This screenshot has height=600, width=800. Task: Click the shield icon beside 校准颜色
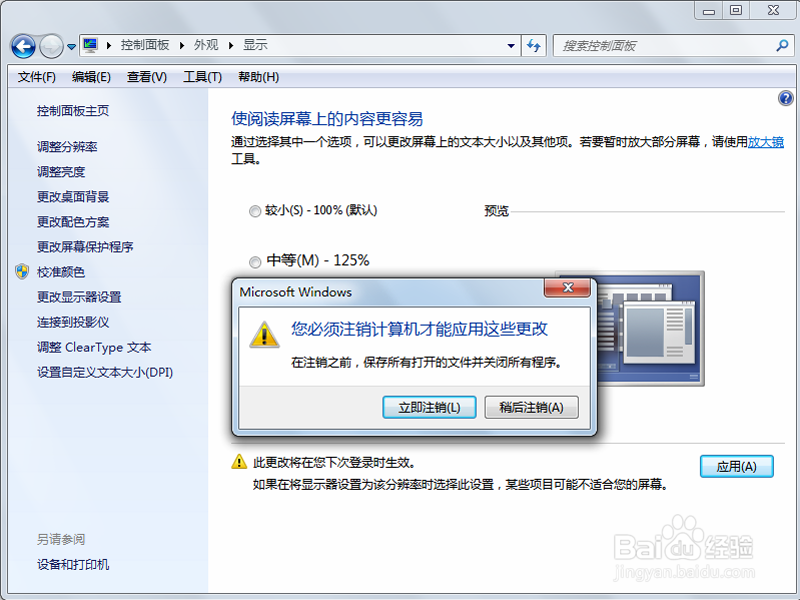(22, 271)
